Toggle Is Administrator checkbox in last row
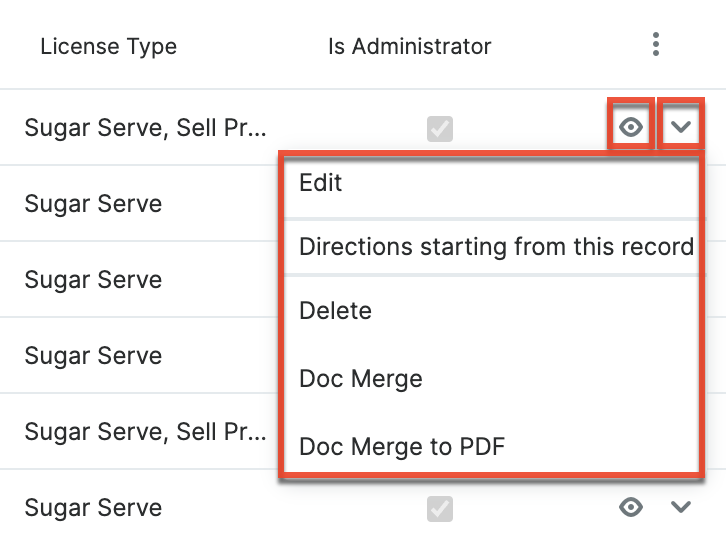The image size is (726, 540). pyautogui.click(x=439, y=508)
